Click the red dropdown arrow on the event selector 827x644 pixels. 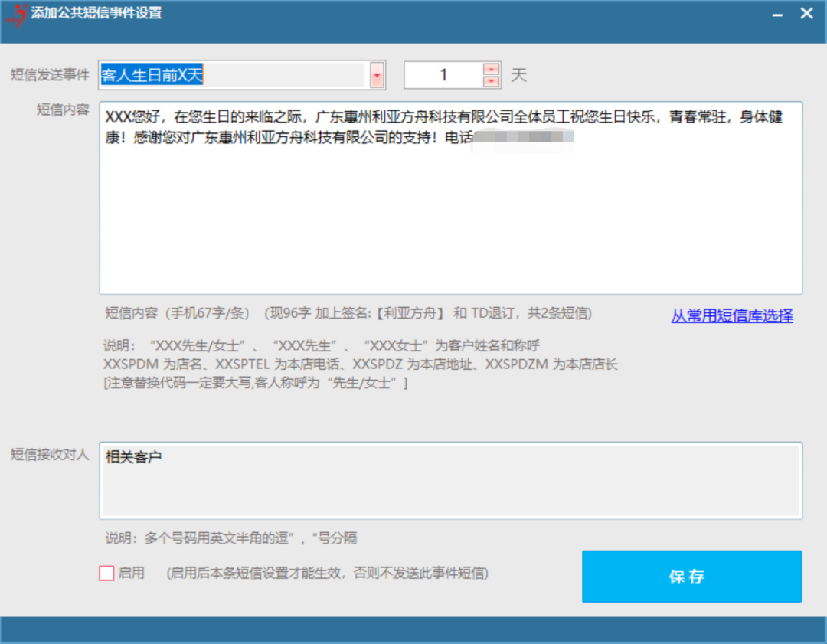(x=377, y=74)
